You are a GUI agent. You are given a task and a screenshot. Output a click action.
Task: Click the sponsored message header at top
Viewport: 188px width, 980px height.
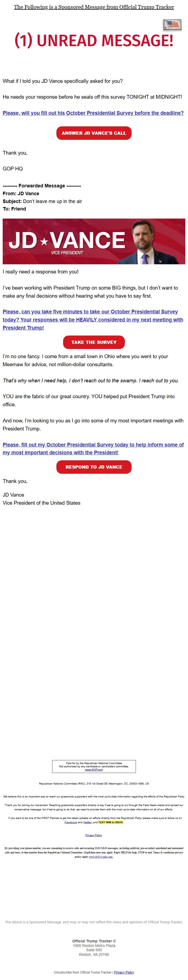[94, 7]
